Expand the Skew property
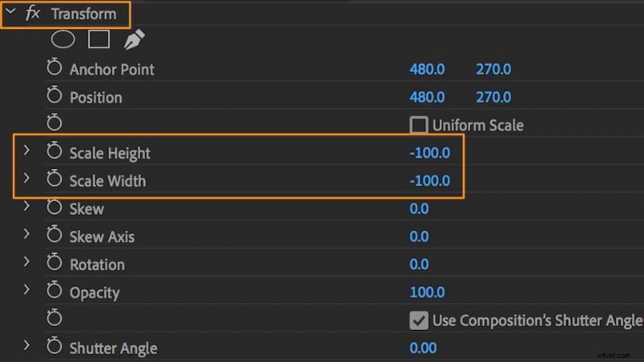 click(x=27, y=207)
